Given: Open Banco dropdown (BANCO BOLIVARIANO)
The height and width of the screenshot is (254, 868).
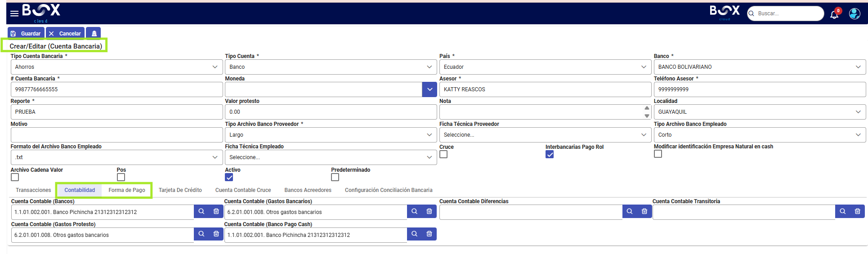Looking at the screenshot, I should 760,67.
